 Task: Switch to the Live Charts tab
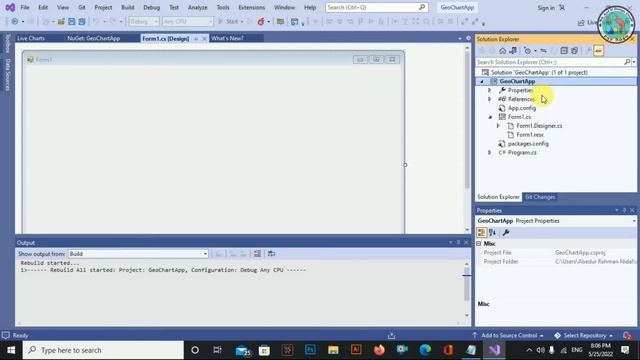pos(31,38)
